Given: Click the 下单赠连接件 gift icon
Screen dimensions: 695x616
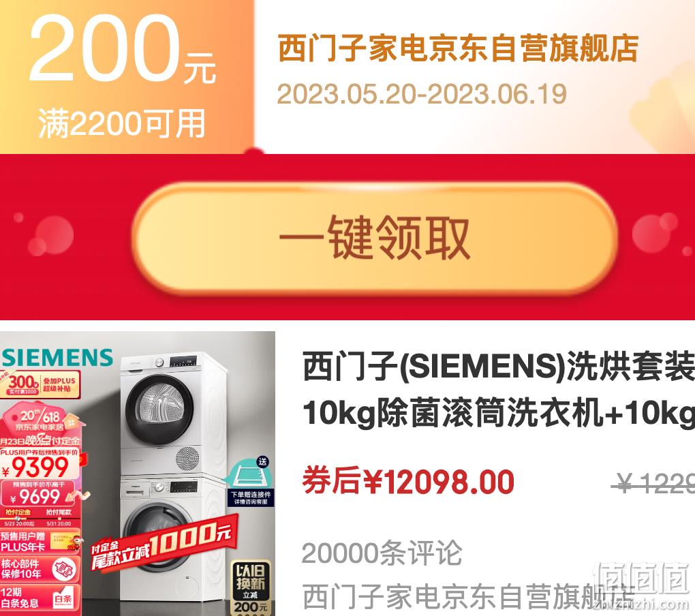Looking at the screenshot, I should [x=251, y=482].
